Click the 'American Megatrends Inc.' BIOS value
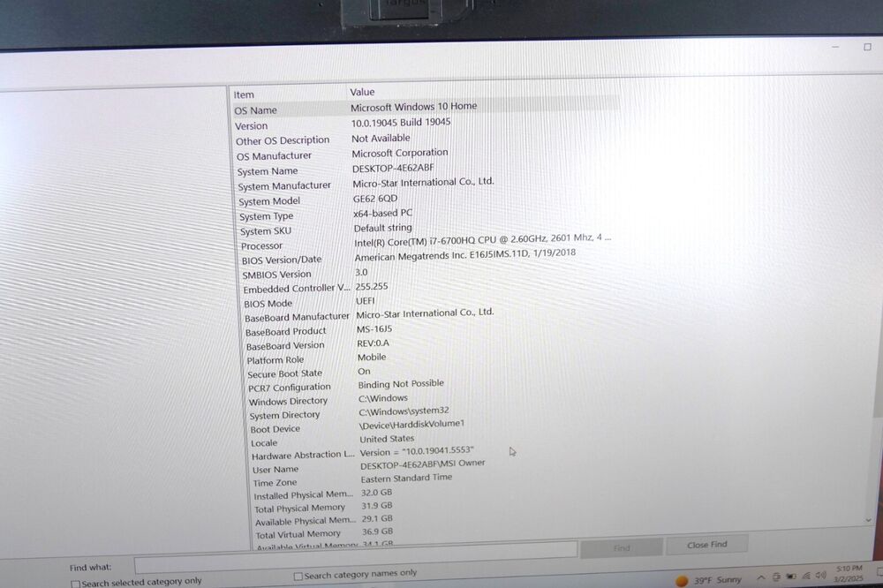Screen dimensions: 883x588 point(465,254)
